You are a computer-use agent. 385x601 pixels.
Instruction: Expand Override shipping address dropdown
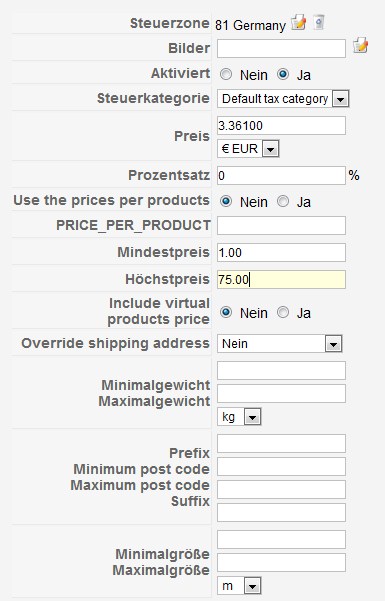click(x=280, y=344)
